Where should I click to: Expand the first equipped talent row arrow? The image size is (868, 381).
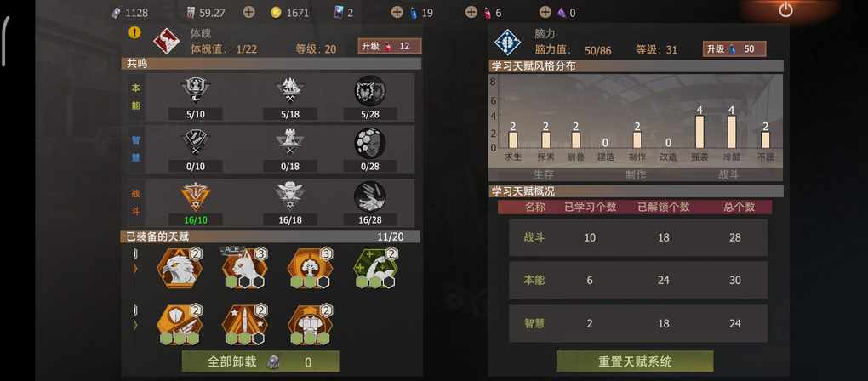(x=135, y=269)
